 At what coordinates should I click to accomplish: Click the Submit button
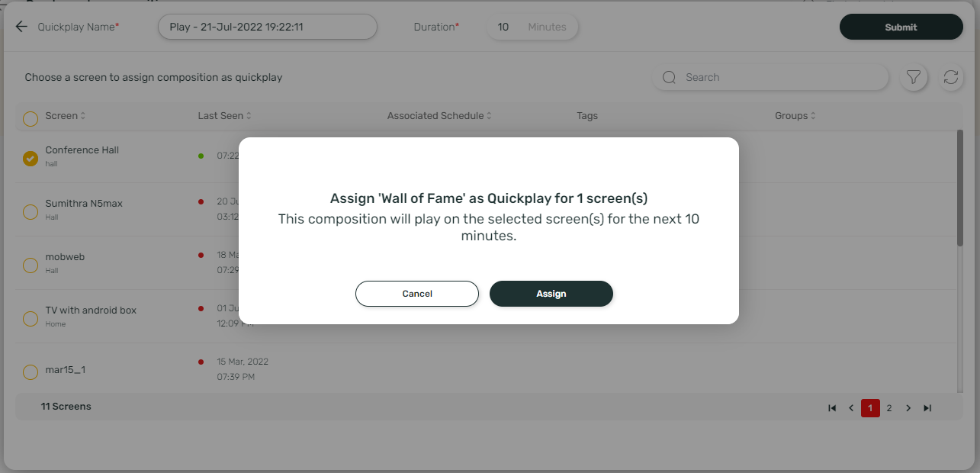coord(901,27)
